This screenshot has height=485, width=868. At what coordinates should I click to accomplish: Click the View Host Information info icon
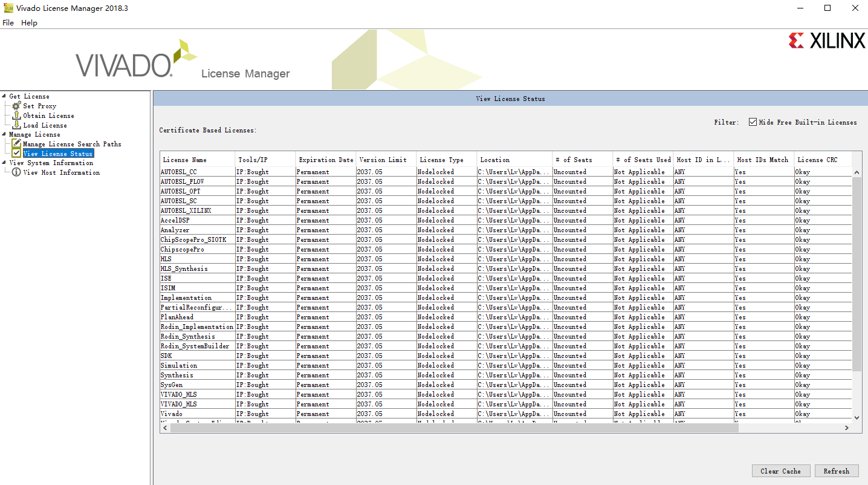(x=16, y=172)
